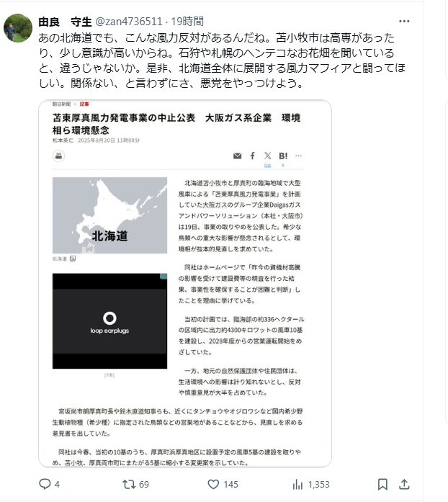Click the email envelope share icon in article
Screen dimensions: 448x502
click(x=237, y=156)
